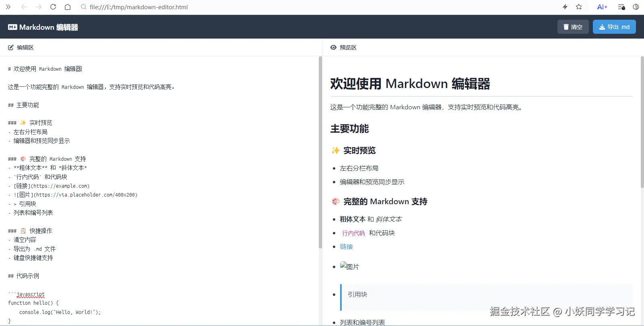The image size is (644, 326).
Task: Click the magnifier icon in the address bar
Action: point(84,7)
